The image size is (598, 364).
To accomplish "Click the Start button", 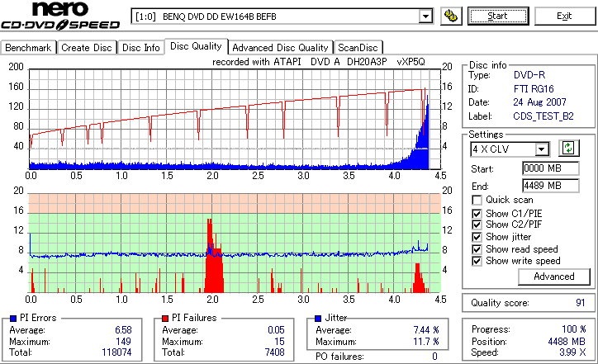I will coord(498,16).
